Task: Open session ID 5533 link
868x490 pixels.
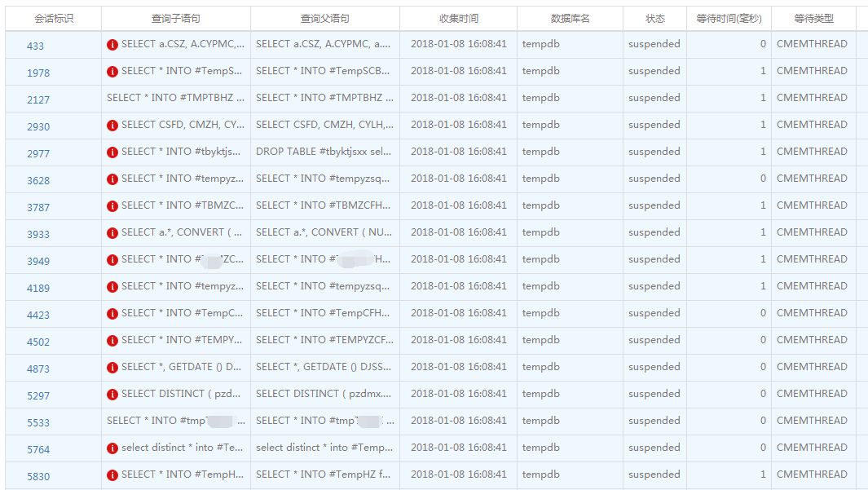Action: 38,423
